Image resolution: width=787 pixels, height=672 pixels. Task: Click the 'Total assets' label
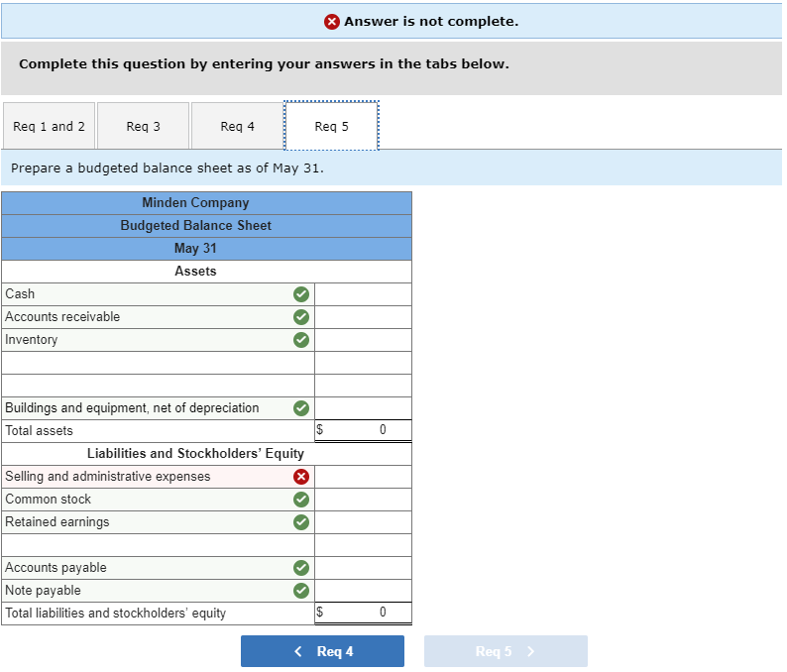pos(39,430)
